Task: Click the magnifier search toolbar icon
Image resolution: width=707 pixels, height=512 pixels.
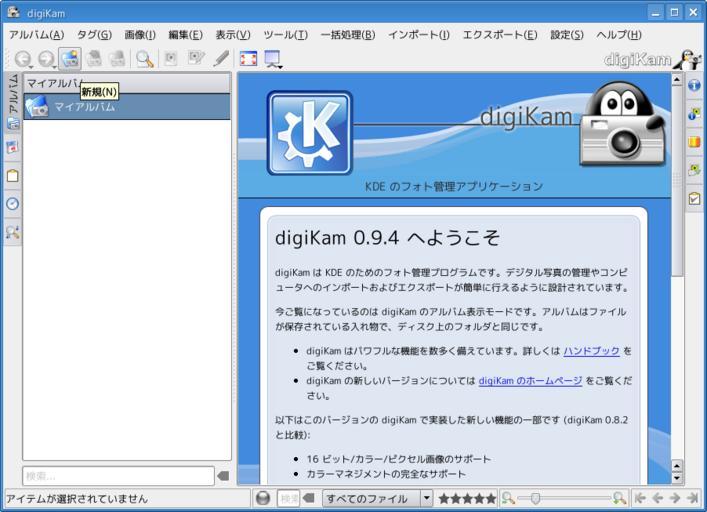Action: click(x=145, y=59)
